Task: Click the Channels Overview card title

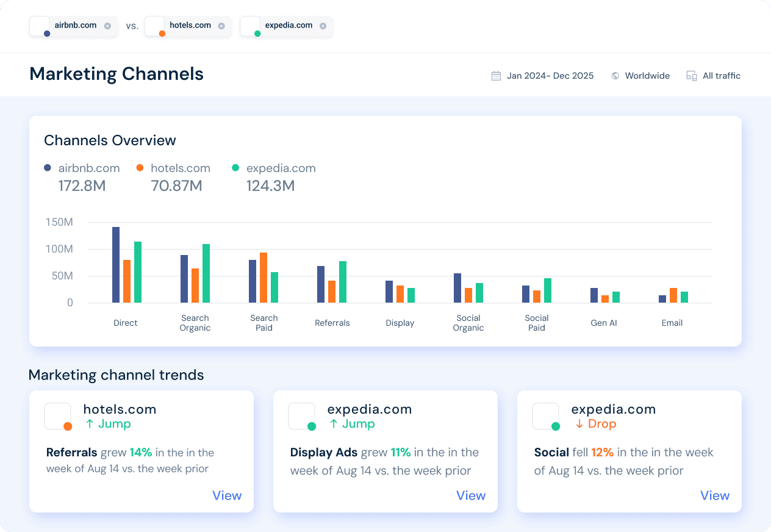Action: click(110, 140)
